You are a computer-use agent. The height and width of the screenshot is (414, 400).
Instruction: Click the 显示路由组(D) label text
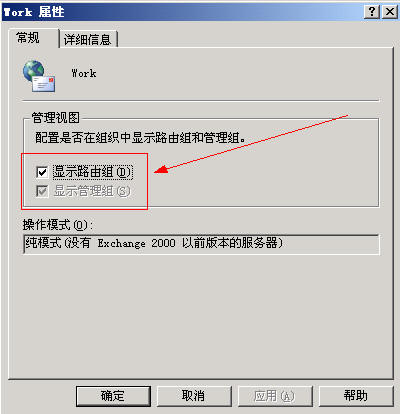(93, 172)
